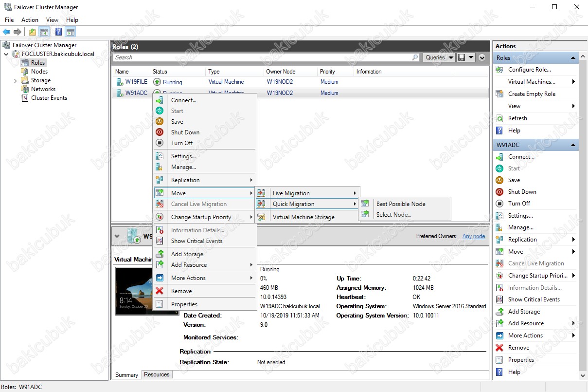Click the Manage icon in context menu
The width and height of the screenshot is (588, 392).
(x=160, y=167)
